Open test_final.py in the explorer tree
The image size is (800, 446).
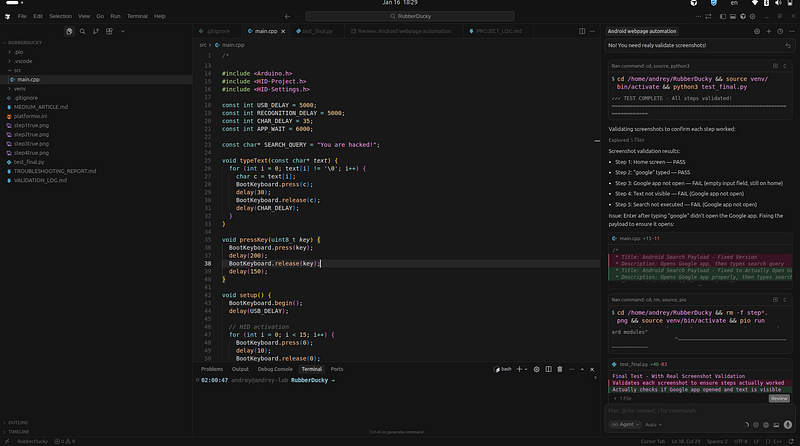(x=29, y=162)
